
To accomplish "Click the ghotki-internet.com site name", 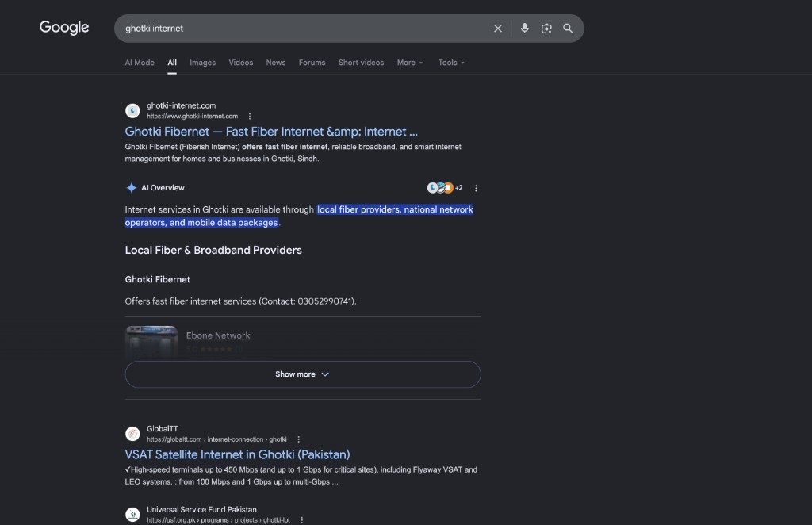I will [x=182, y=105].
